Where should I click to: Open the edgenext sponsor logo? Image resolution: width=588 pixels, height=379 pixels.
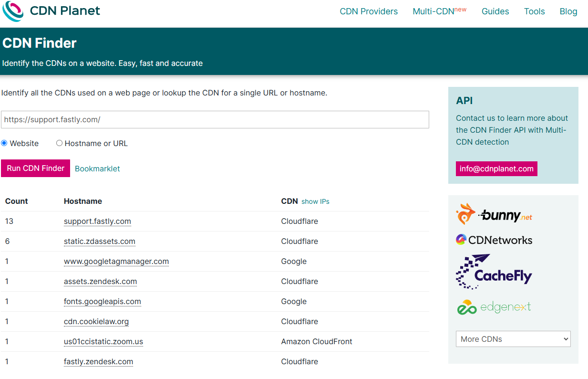tap(494, 307)
